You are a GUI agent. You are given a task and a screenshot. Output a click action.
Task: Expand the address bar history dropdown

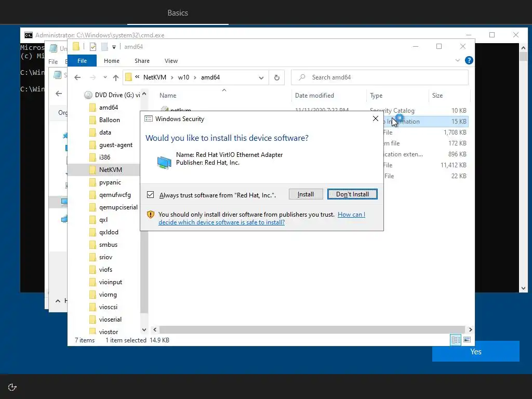click(261, 78)
